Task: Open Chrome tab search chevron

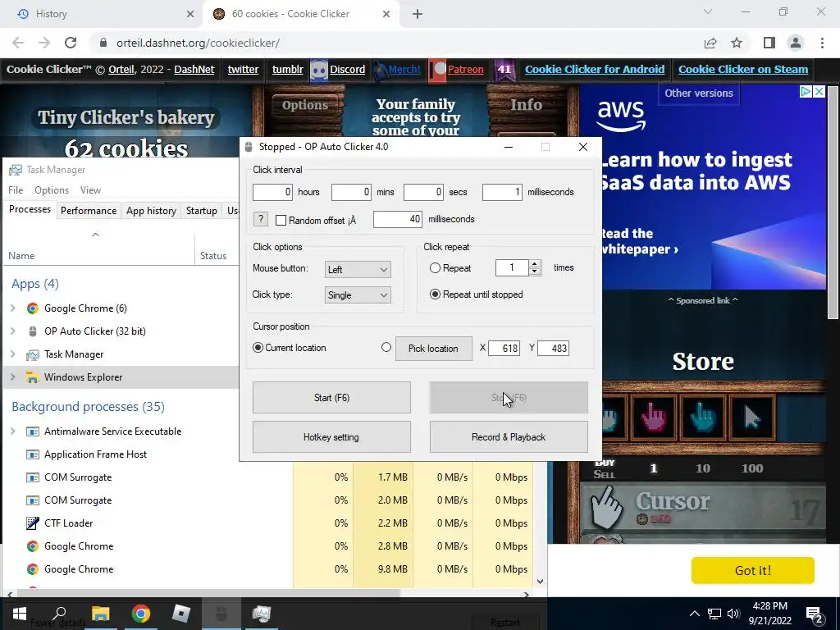Action: [708, 11]
